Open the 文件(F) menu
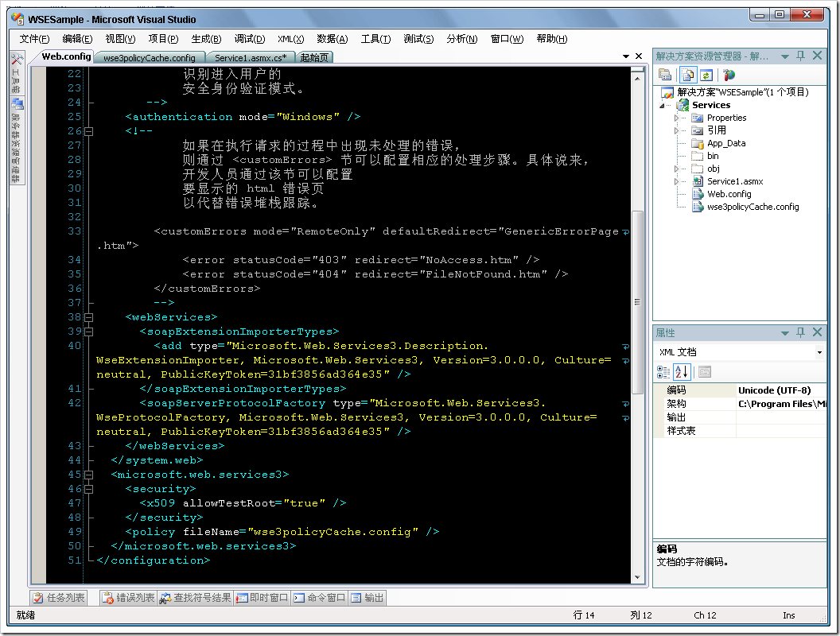The image size is (840, 636). [34, 39]
